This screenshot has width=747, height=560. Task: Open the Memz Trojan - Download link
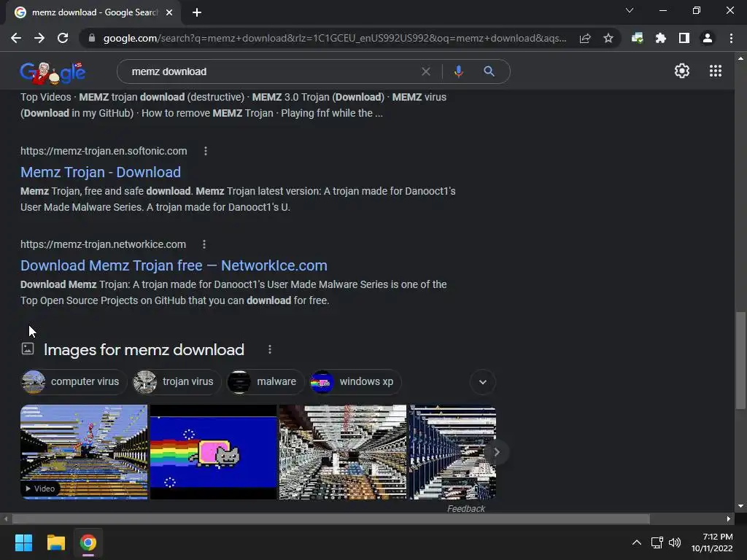[x=101, y=172]
